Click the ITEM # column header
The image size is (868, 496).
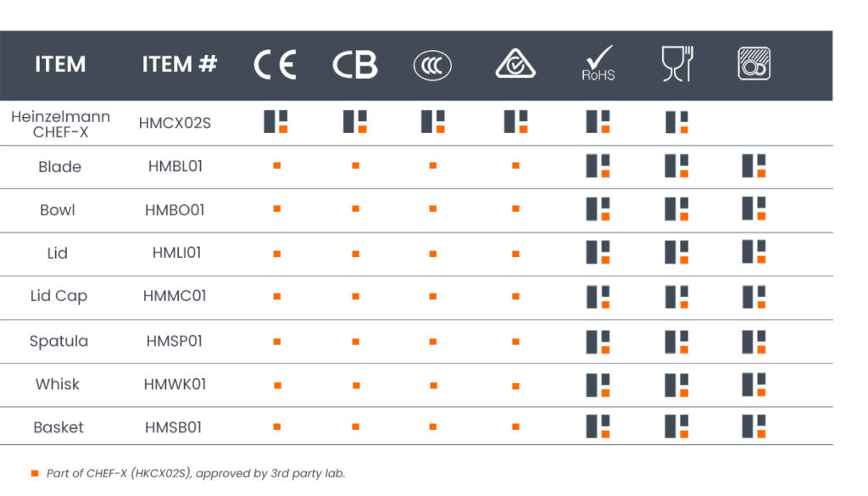(180, 64)
